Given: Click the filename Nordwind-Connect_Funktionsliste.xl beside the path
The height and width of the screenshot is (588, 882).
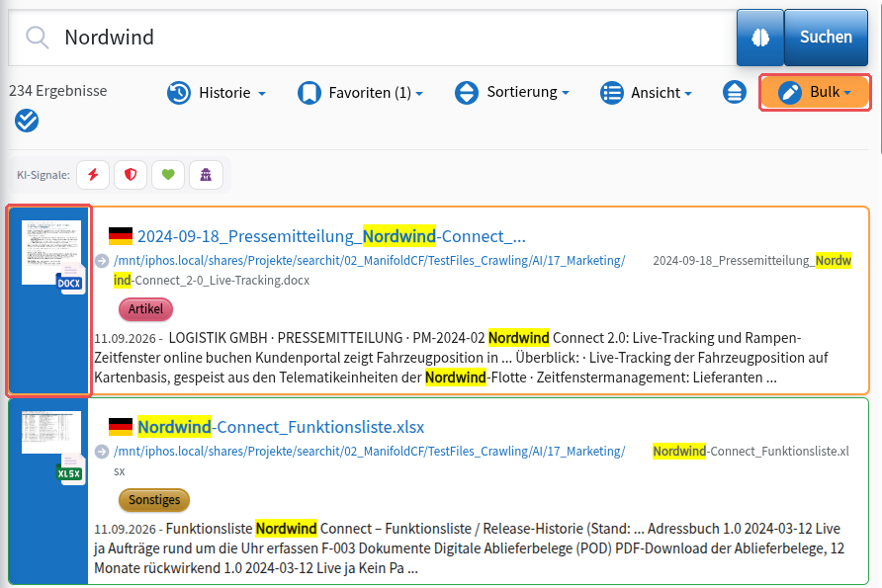Looking at the screenshot, I should click(750, 452).
